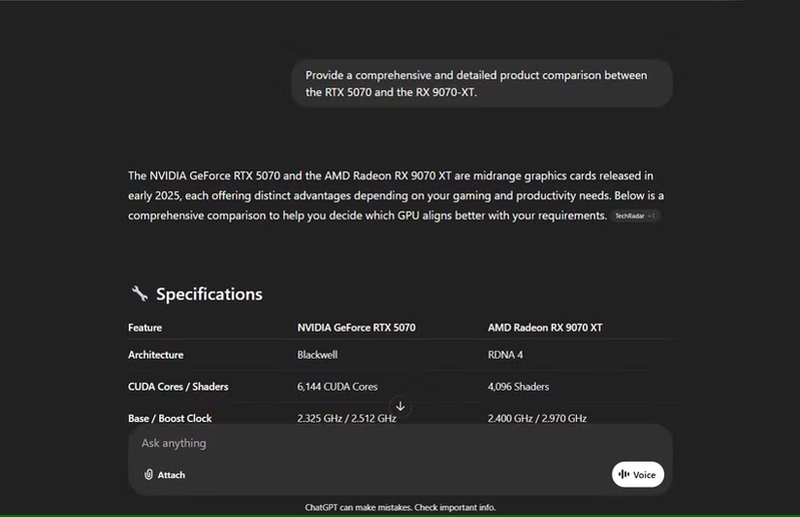
Task: Click the 2.400 GHz / 2.970 GHz cell
Action: [x=536, y=418]
